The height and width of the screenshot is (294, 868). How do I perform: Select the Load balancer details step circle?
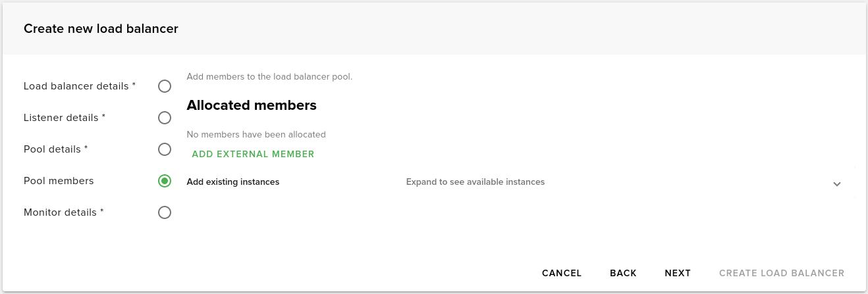coord(165,86)
